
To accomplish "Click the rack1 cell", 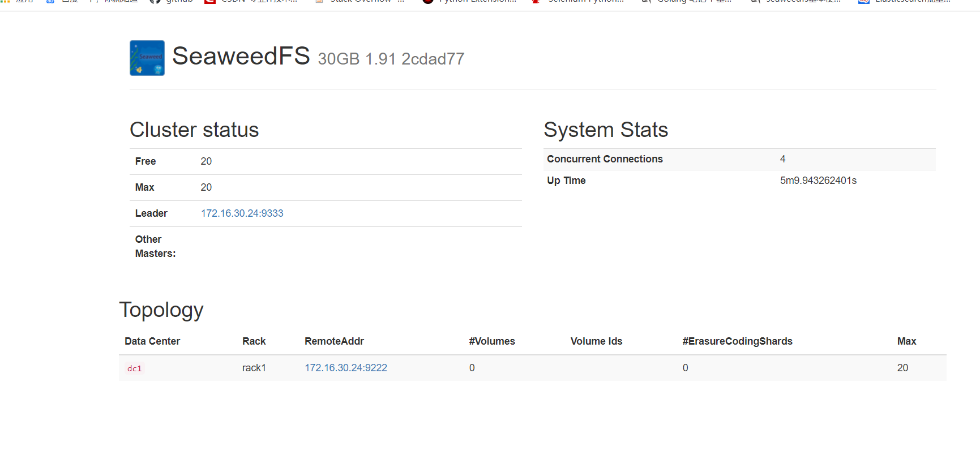I will 254,368.
